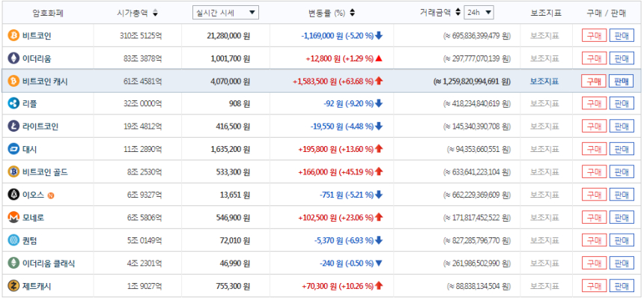Image resolution: width=644 pixels, height=298 pixels.
Task: Click the market cap 1조 9027억
Action: click(x=144, y=286)
